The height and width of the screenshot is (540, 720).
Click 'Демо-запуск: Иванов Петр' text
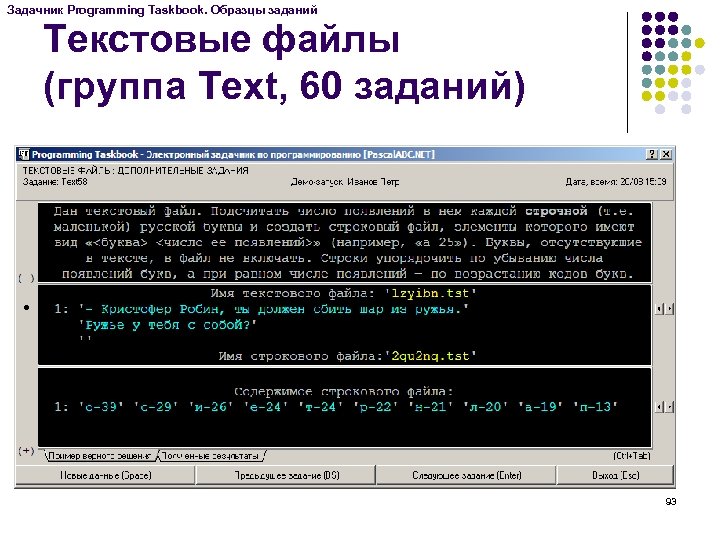[x=345, y=182]
